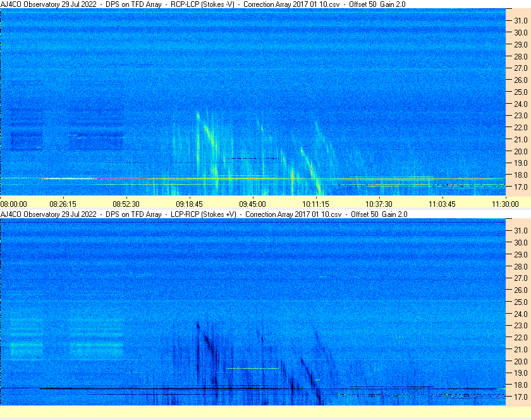Click the 11:30:00 end time label

pyautogui.click(x=505, y=204)
